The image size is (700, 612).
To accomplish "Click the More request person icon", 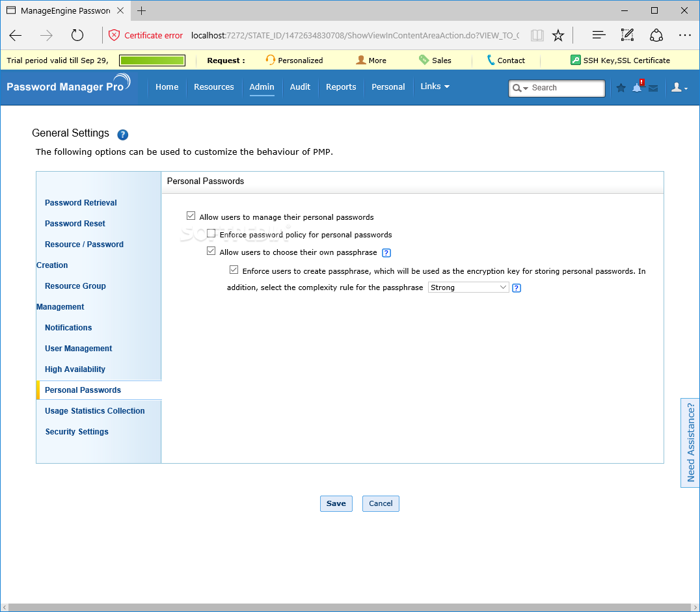I will point(360,60).
